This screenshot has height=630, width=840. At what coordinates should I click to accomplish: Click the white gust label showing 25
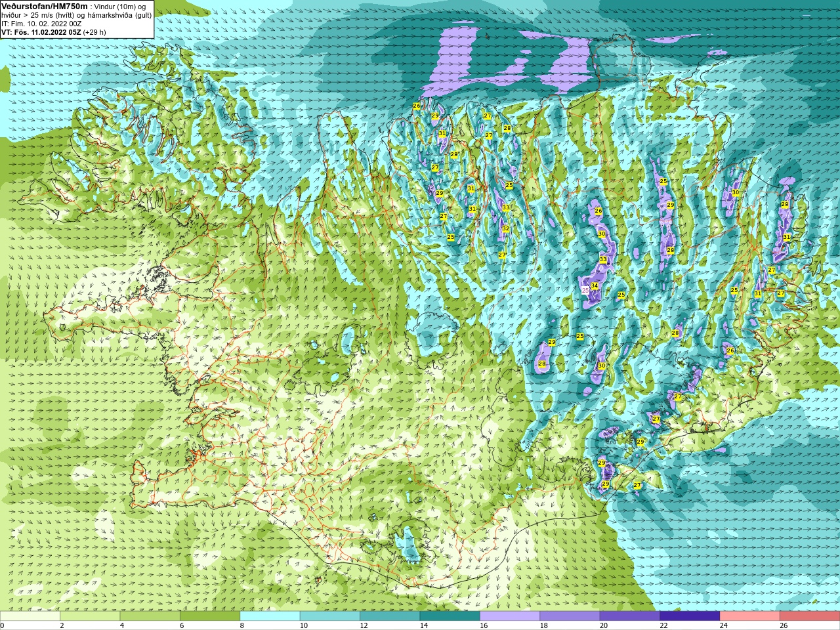click(x=585, y=289)
